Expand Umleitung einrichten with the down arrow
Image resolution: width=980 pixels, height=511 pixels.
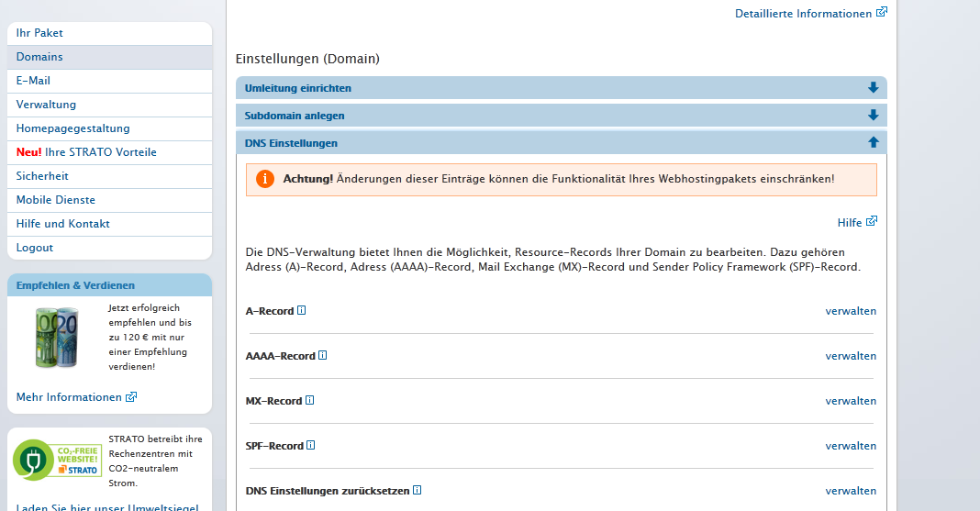point(874,88)
